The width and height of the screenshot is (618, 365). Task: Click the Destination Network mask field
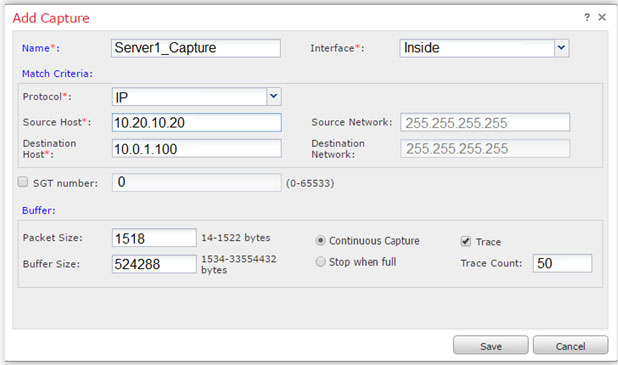pos(485,149)
